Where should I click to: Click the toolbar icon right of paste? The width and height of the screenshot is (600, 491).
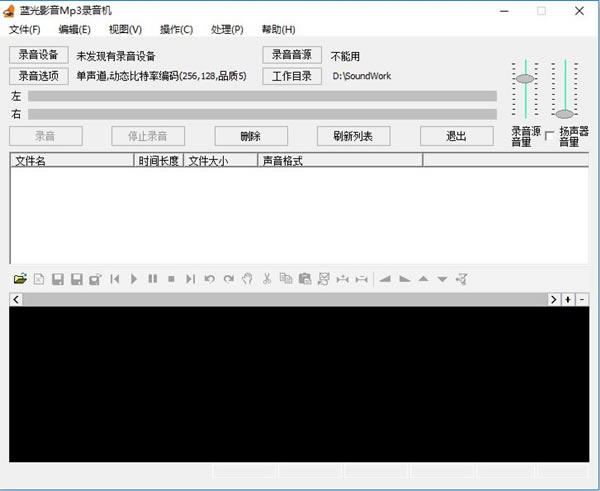tap(324, 279)
